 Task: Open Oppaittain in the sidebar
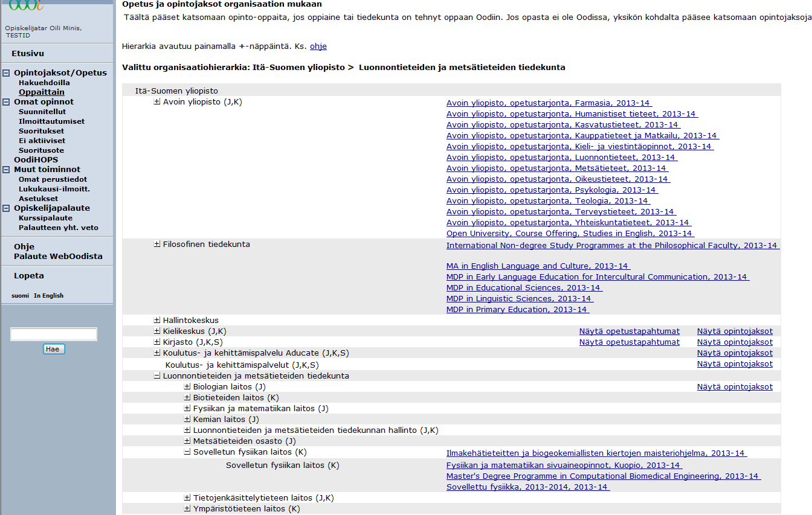(x=42, y=92)
